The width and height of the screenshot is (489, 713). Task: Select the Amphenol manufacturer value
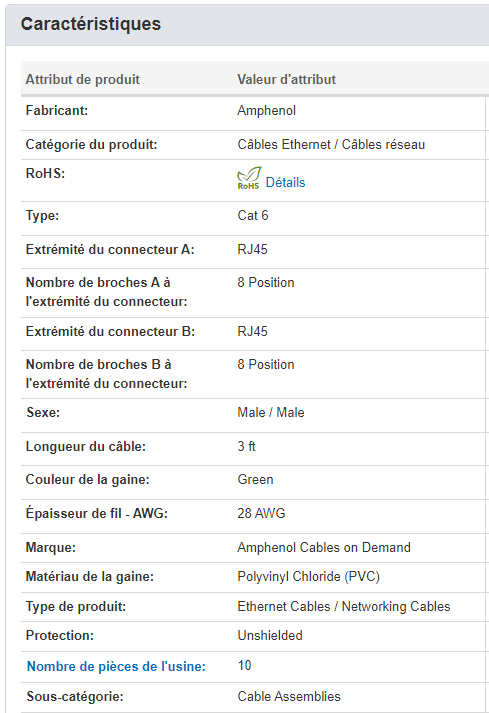(x=267, y=110)
